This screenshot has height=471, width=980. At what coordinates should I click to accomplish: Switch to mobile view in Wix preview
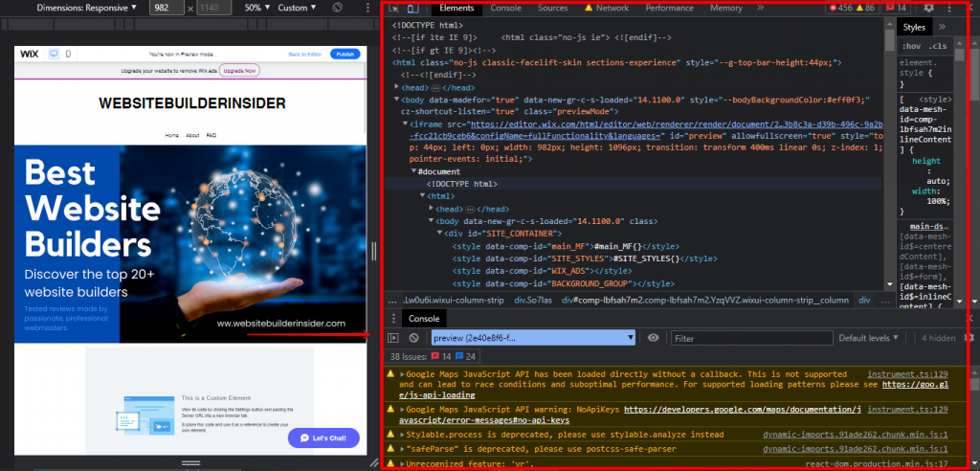68,54
